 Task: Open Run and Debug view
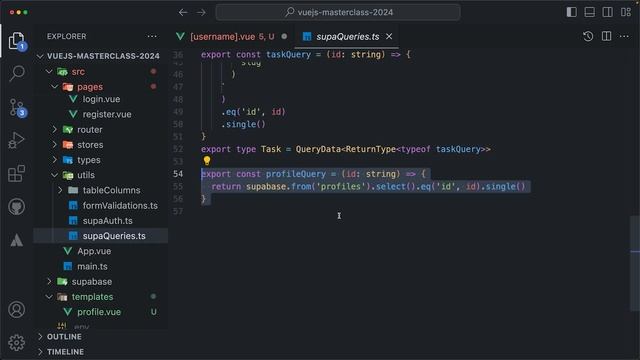(x=16, y=140)
